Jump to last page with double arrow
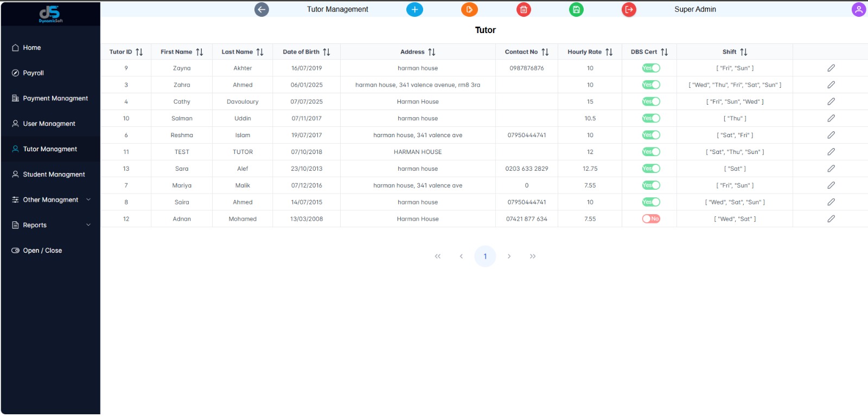 (533, 256)
